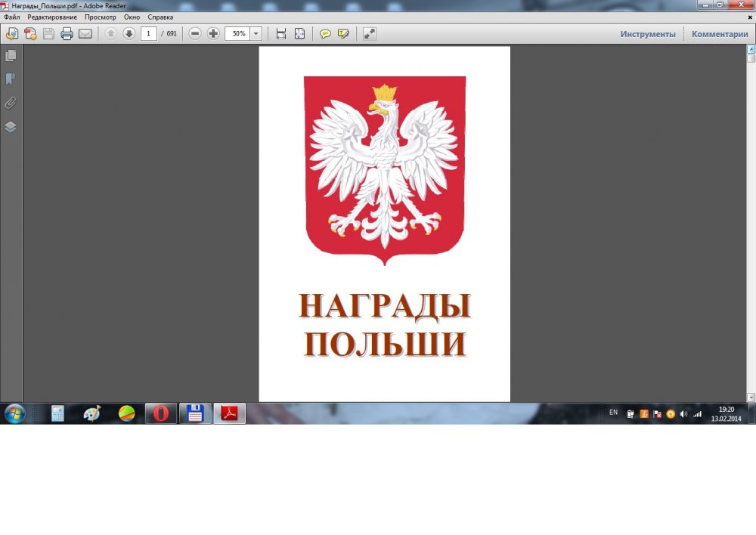Show the Layers panel
756x535 pixels.
tap(11, 127)
